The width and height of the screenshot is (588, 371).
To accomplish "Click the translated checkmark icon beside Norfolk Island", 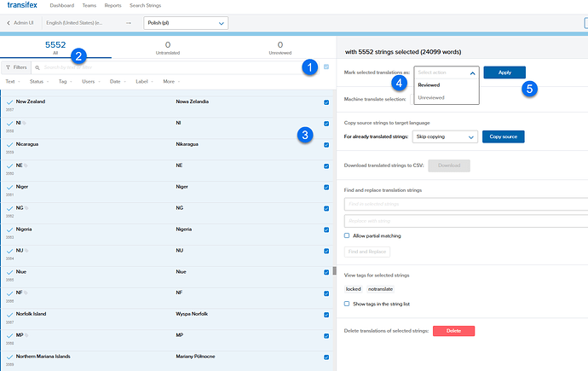I will coord(9,315).
